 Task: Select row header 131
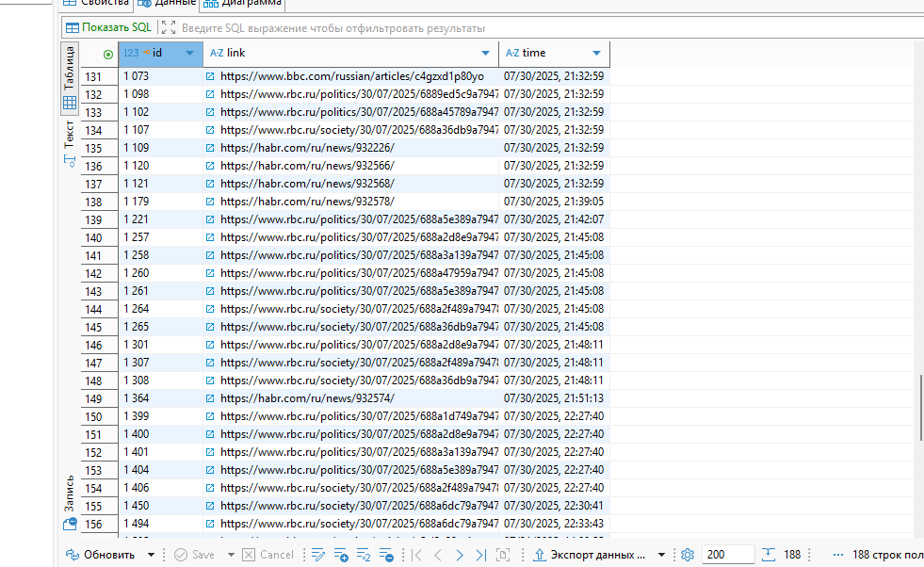point(99,76)
